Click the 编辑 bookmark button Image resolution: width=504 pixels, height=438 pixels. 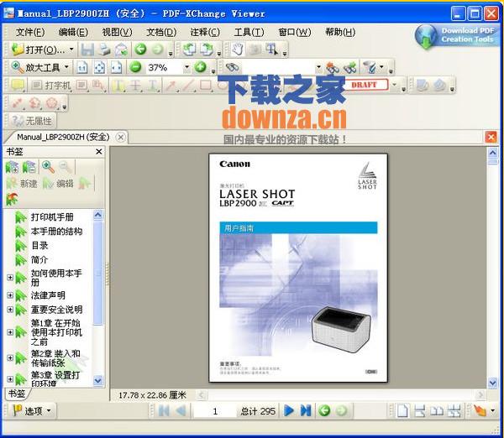pos(59,184)
